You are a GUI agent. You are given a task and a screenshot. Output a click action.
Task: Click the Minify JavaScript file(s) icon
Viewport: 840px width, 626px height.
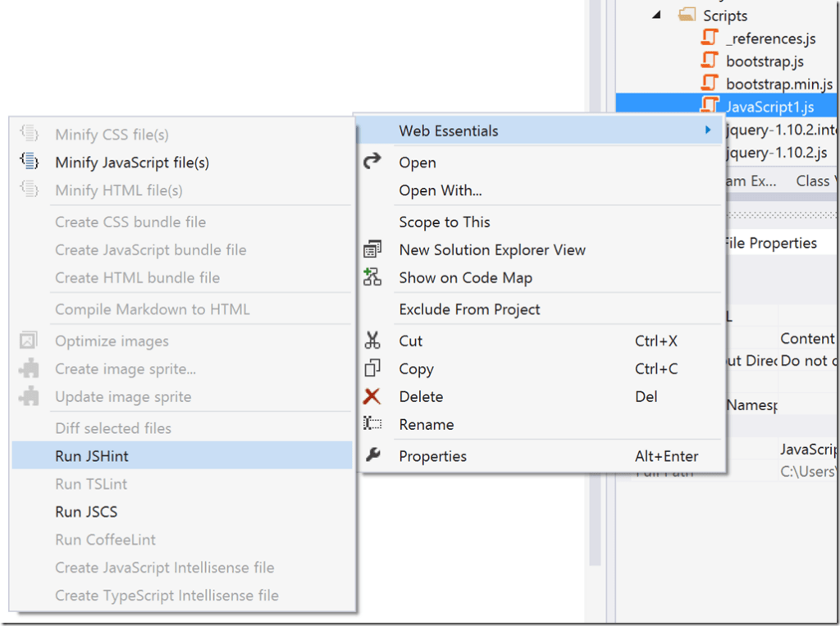click(30, 162)
